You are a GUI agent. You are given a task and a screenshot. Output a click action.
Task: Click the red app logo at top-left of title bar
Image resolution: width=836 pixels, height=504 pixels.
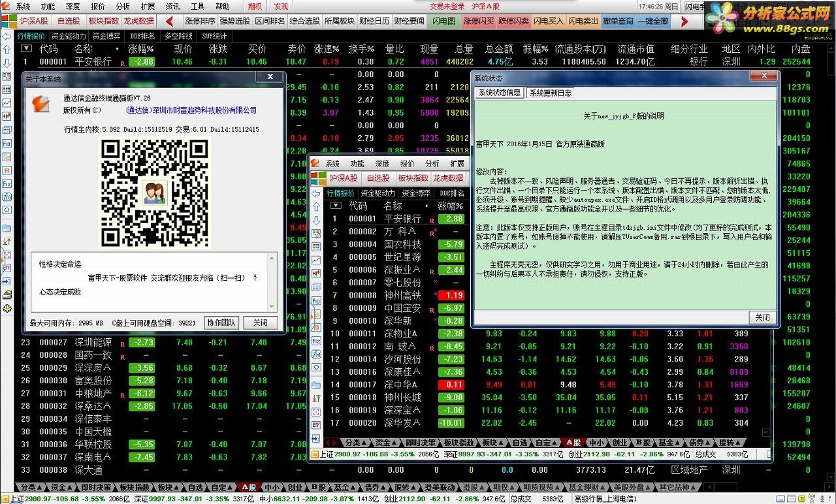tap(7, 6)
